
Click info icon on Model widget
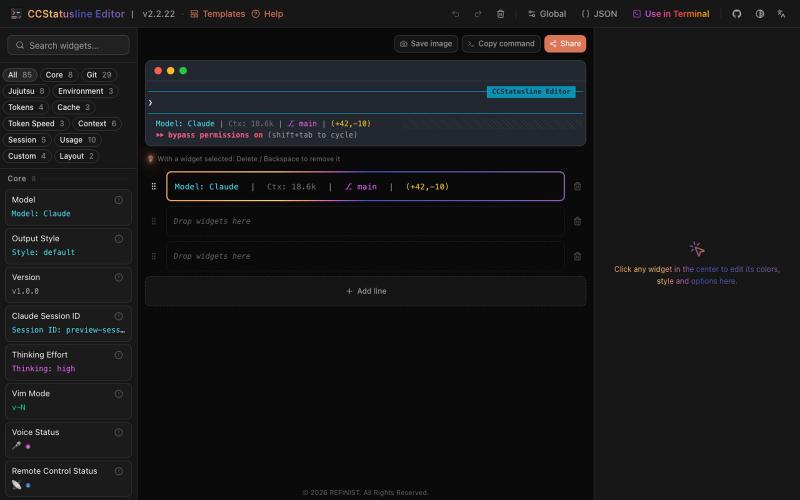118,200
